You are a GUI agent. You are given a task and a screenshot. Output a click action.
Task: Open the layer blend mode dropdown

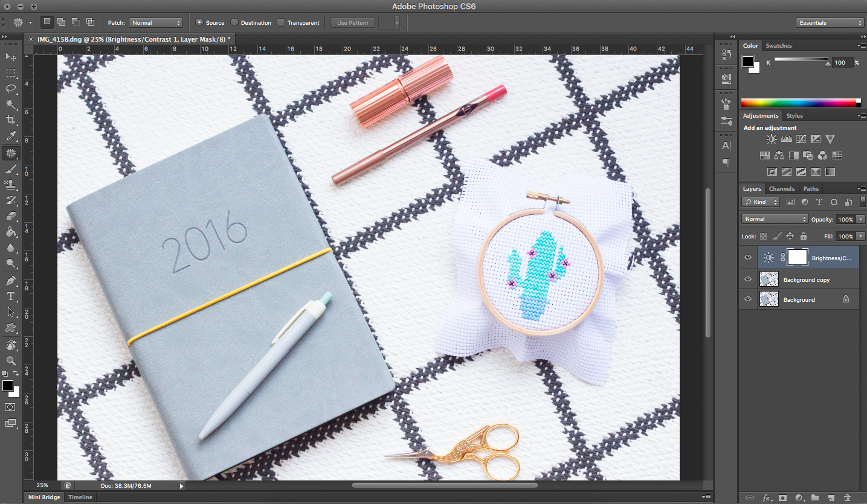pyautogui.click(x=775, y=219)
